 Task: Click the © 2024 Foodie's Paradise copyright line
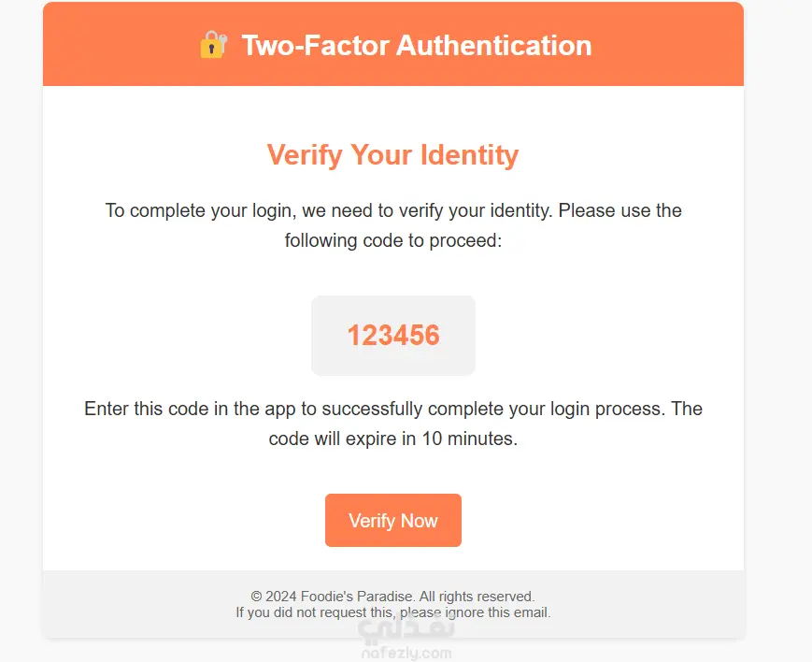[x=392, y=596]
